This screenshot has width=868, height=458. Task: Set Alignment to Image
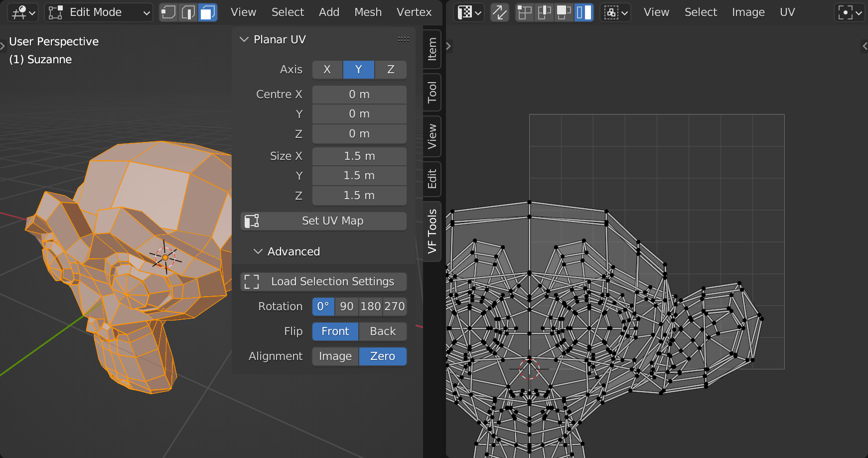pos(335,356)
